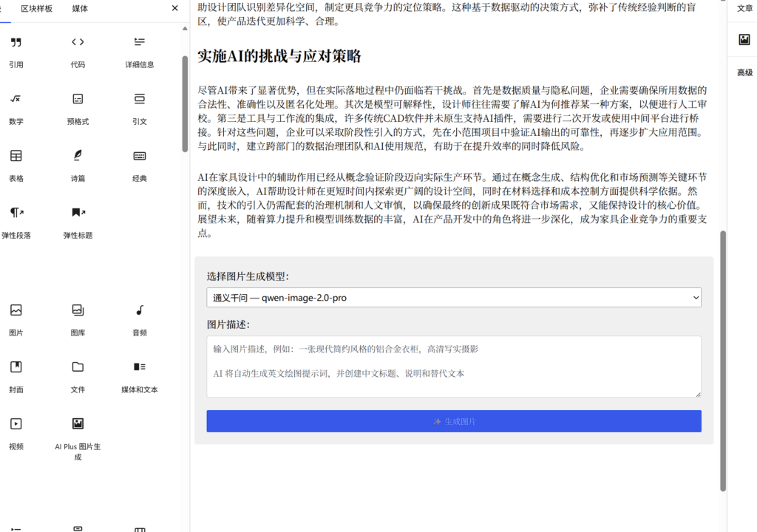The height and width of the screenshot is (532, 757).
Task: Switch to the 区块样板 tab
Action: pyautogui.click(x=37, y=8)
